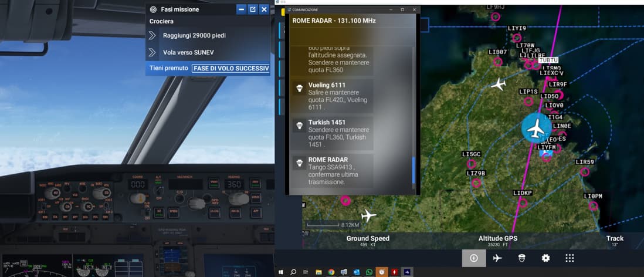
Task: Click the LIR59 waypoint marker
Action: (585, 171)
